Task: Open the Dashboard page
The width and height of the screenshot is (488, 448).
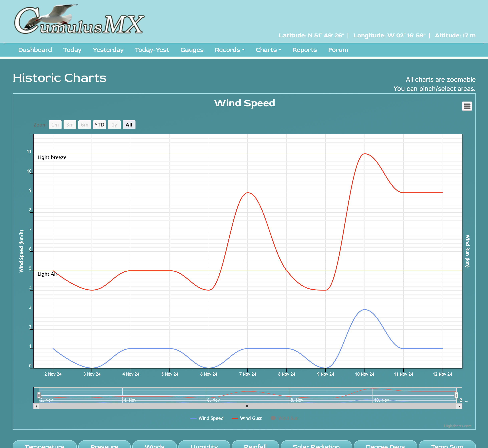Action: point(35,50)
